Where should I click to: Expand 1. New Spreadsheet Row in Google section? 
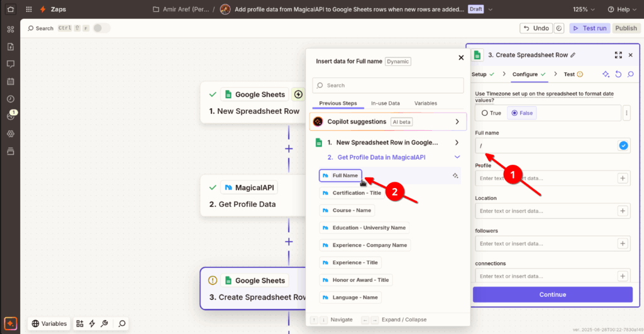click(387, 143)
